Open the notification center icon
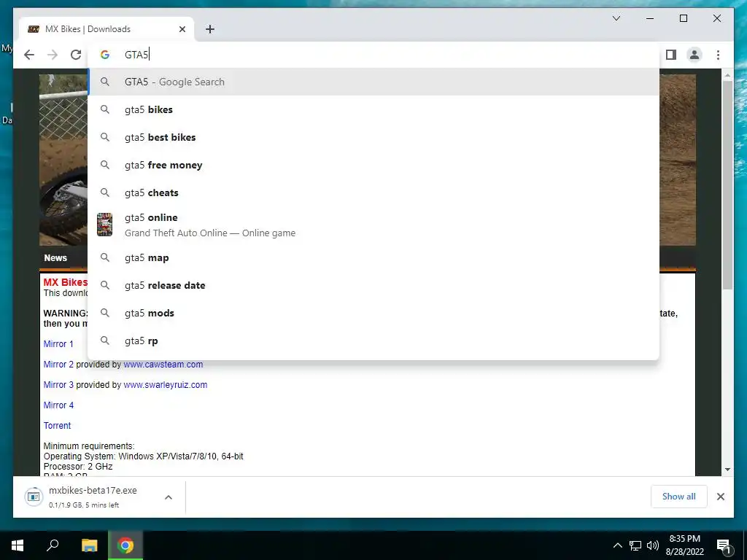The image size is (747, 560). pos(724,545)
